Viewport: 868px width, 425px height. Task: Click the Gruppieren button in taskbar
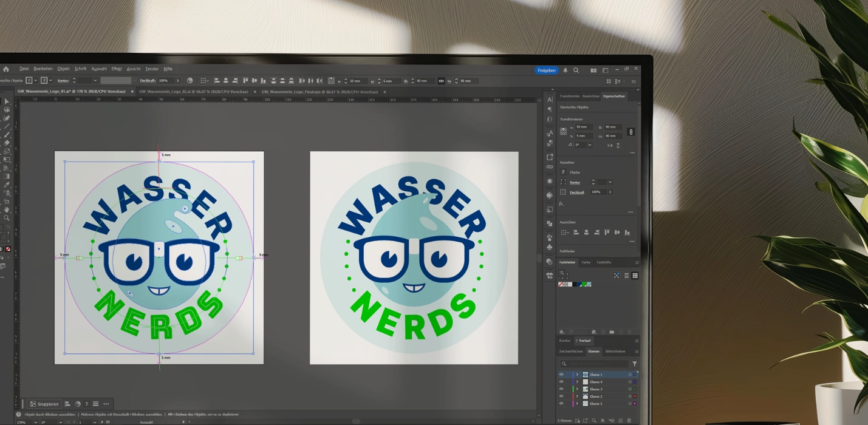[44, 404]
